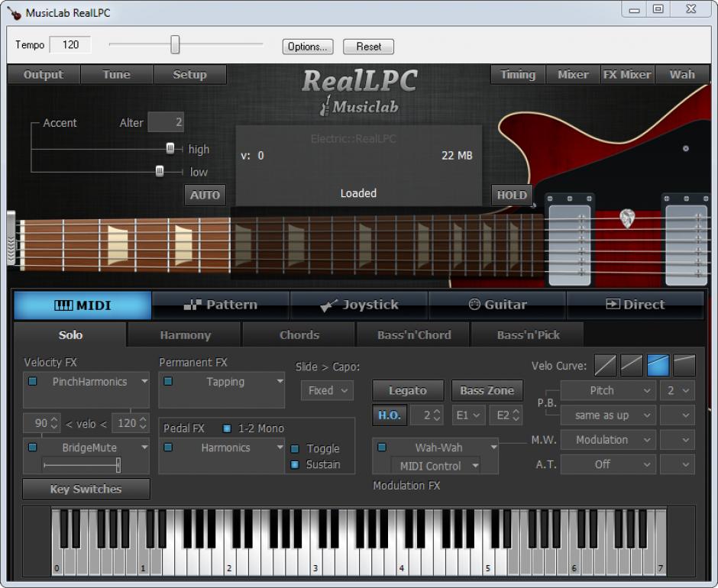Select the linear Velo Curve icon
Image resolution: width=718 pixels, height=588 pixels.
(605, 366)
